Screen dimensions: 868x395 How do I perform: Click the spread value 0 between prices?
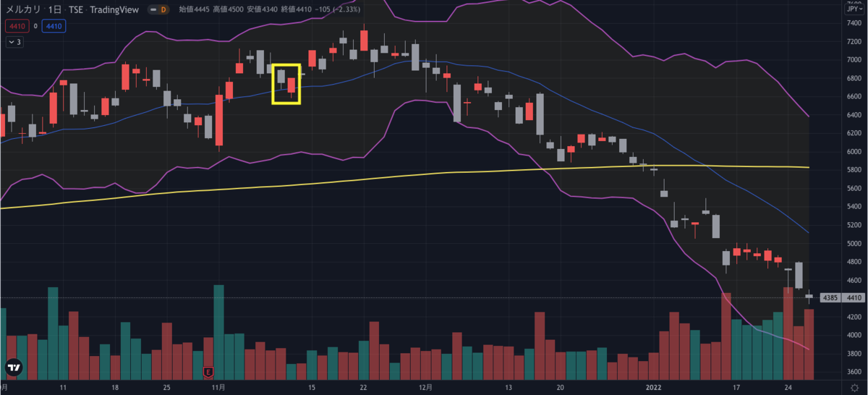click(35, 26)
